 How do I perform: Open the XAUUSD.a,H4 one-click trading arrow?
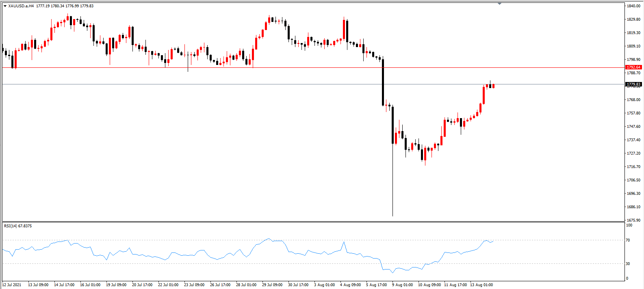tap(5, 6)
